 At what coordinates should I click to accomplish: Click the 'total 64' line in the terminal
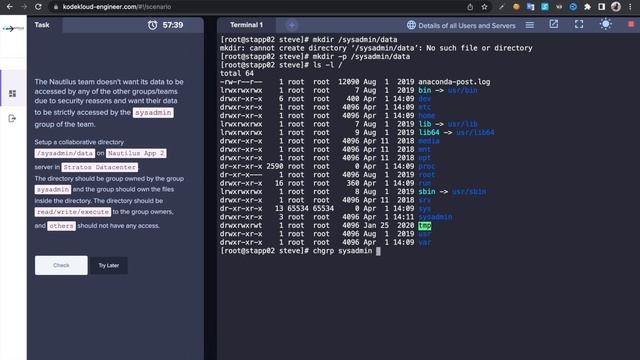[237, 73]
